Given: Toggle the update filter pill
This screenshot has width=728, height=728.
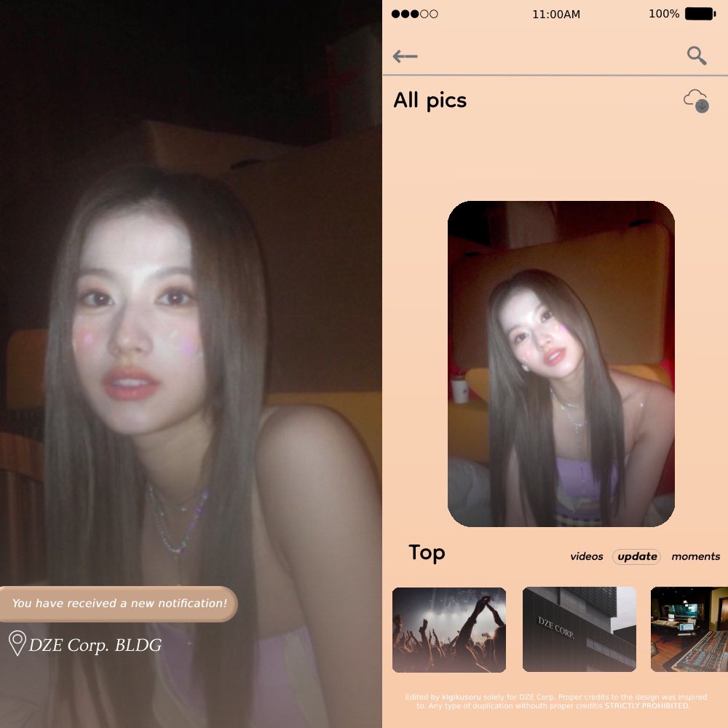Looking at the screenshot, I should tap(636, 556).
